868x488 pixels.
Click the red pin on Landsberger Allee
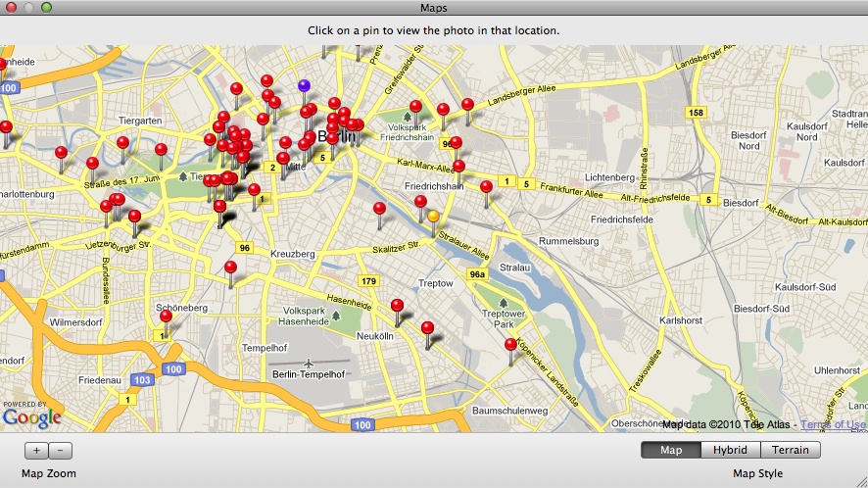467,105
